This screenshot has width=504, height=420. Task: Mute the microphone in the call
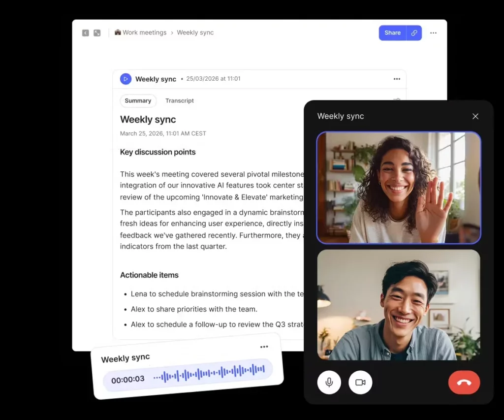click(329, 383)
